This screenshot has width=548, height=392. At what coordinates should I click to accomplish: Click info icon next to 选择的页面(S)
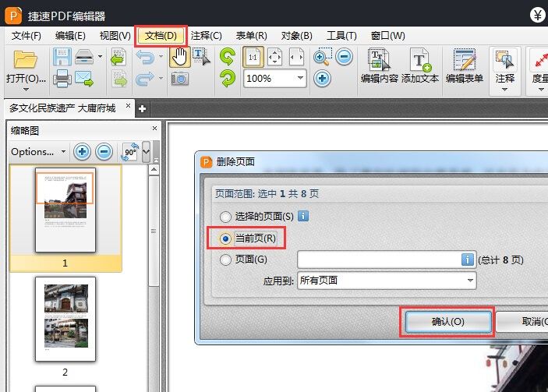click(x=303, y=217)
